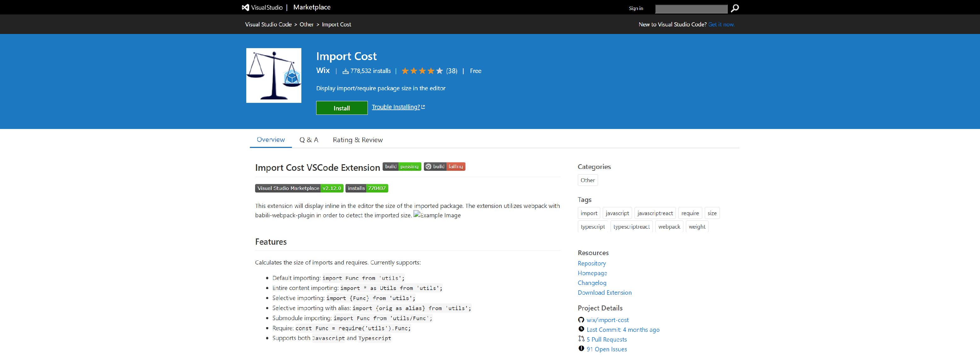The width and height of the screenshot is (980, 357).
Task: Click the green Install button
Action: 342,108
